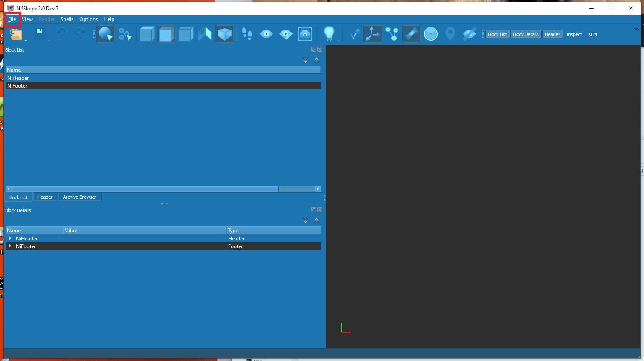Switch to Side view cube icon
Image resolution: width=644 pixels, height=361 pixels.
click(186, 34)
